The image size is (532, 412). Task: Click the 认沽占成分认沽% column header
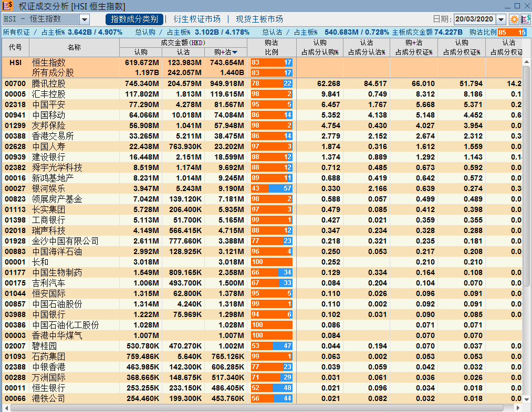coord(367,47)
